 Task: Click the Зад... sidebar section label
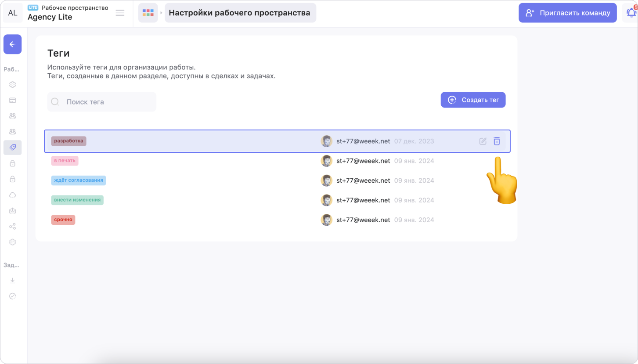pyautogui.click(x=11, y=265)
